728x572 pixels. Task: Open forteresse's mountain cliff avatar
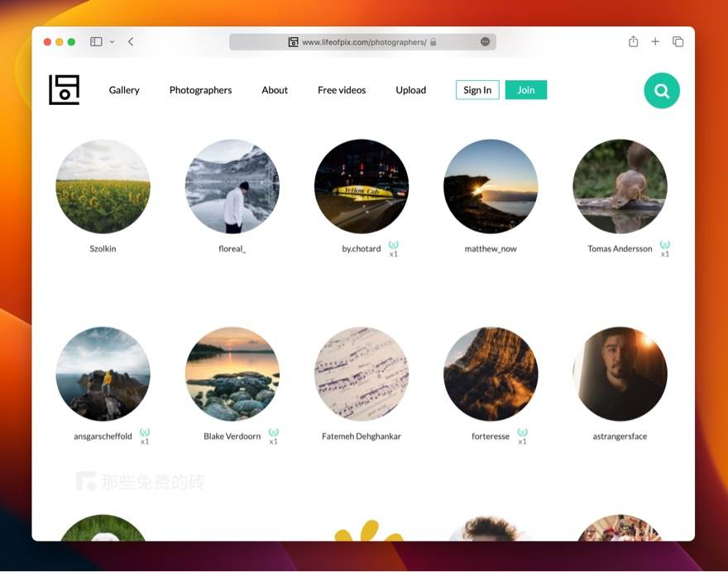[491, 374]
